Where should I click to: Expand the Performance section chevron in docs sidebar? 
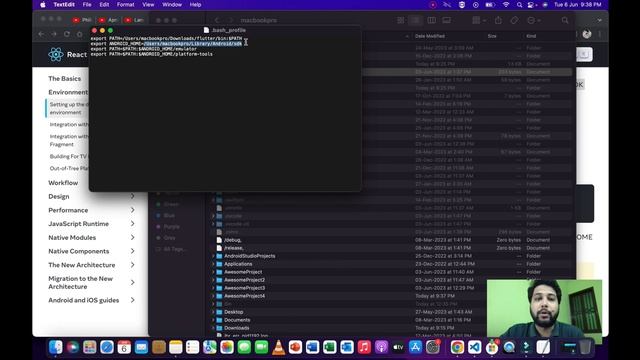point(133,210)
